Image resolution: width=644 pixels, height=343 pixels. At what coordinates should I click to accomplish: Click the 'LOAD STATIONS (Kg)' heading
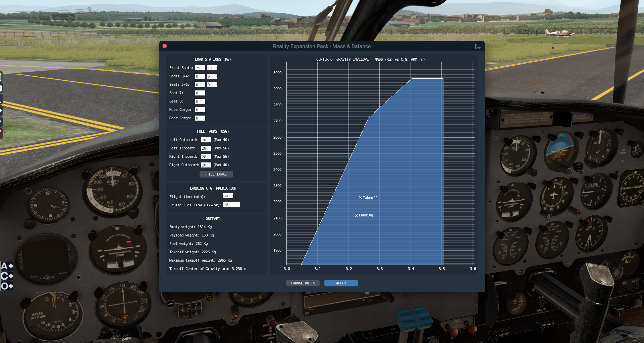[x=213, y=60]
